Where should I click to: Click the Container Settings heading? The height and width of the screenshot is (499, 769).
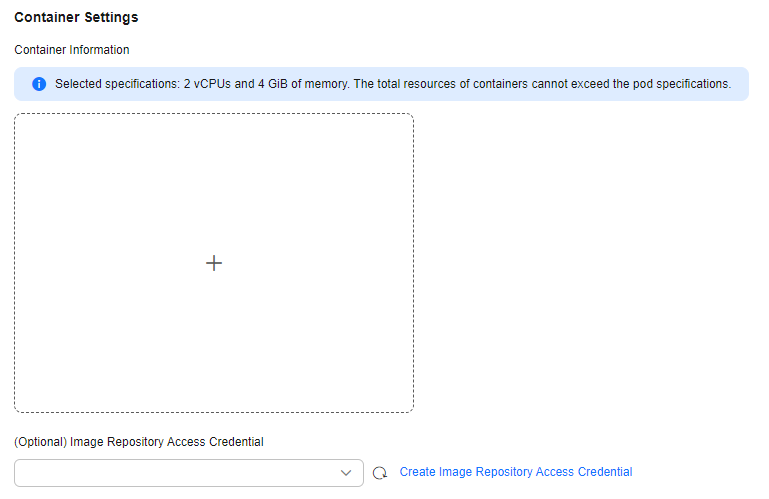(76, 17)
